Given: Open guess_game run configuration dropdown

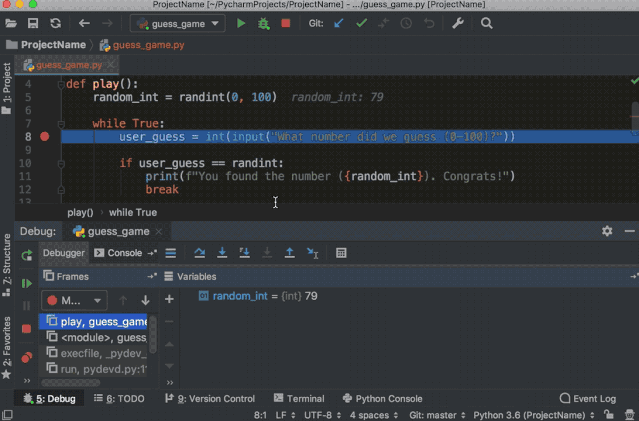Looking at the screenshot, I should 177,24.
